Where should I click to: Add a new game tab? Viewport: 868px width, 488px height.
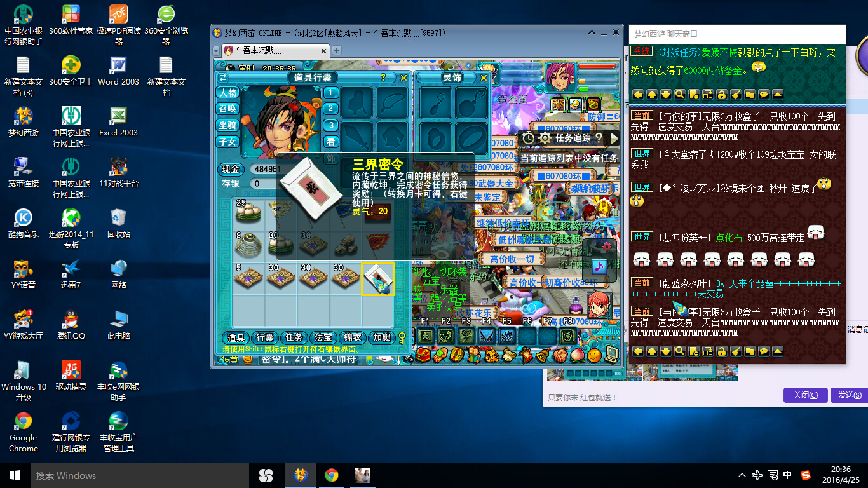(337, 50)
